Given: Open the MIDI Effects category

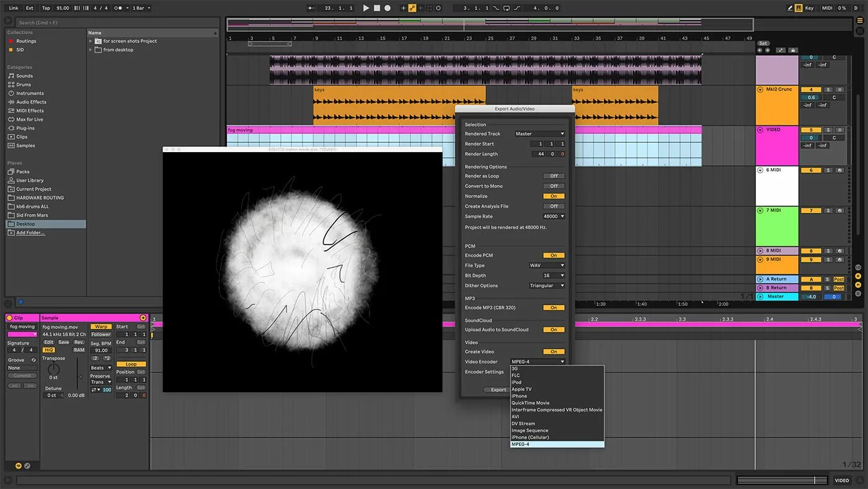Looking at the screenshot, I should pos(30,110).
